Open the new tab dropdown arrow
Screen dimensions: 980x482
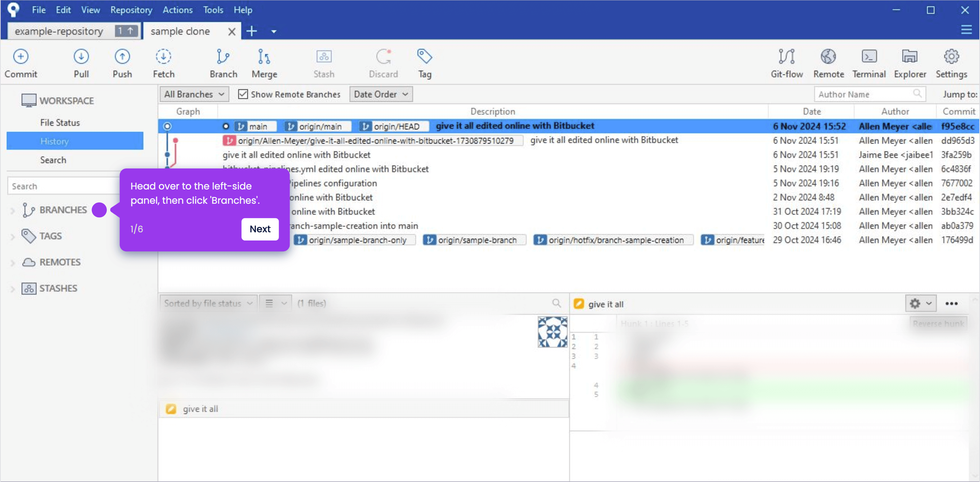point(274,32)
